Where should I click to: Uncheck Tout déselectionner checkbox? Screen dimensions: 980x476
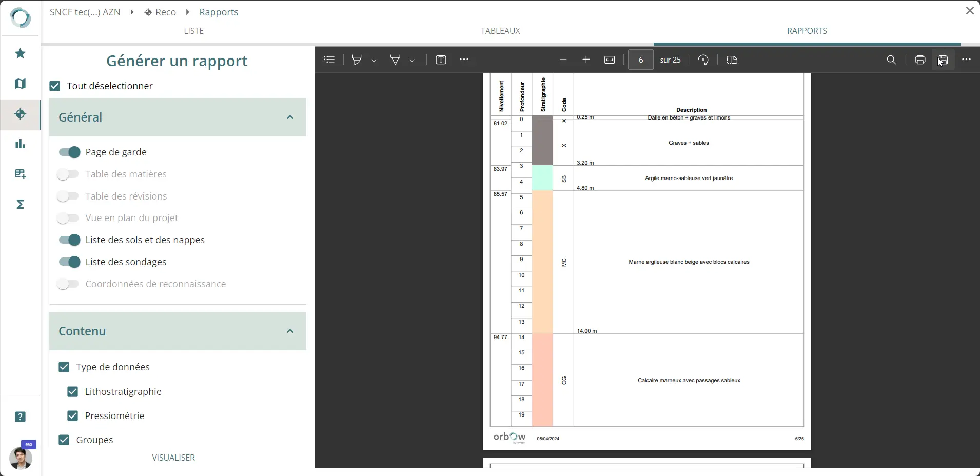tap(55, 86)
